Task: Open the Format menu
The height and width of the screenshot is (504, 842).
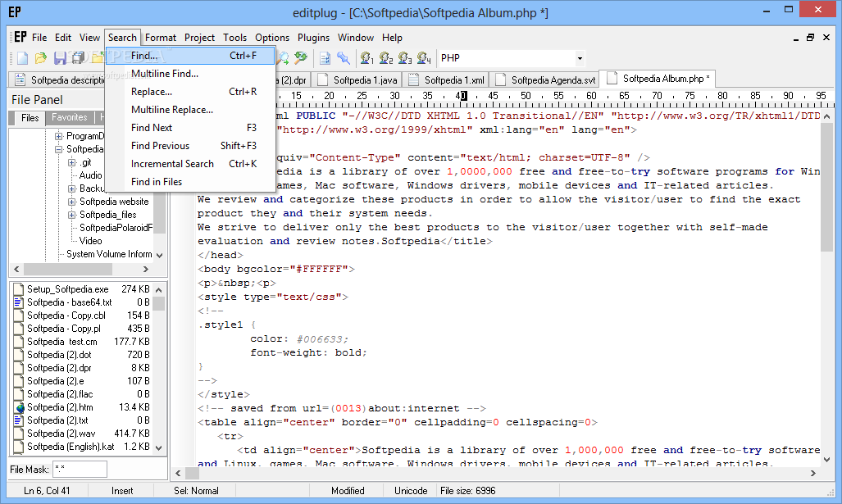Action: [161, 38]
